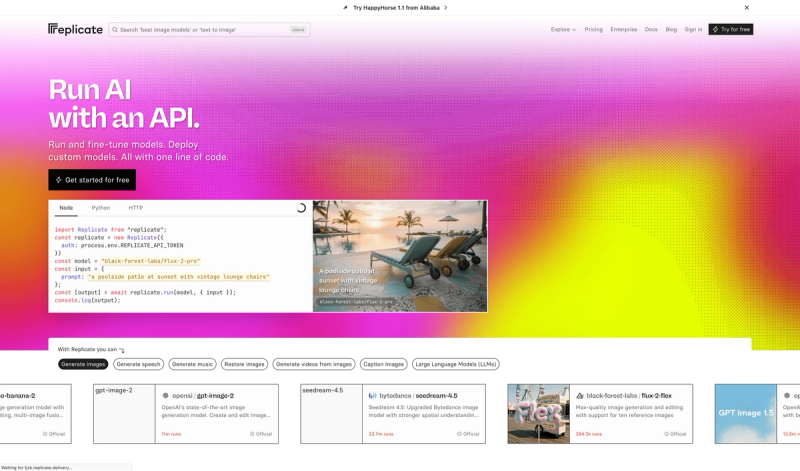Click the Try for free button
This screenshot has width=800, height=471.
click(x=731, y=30)
